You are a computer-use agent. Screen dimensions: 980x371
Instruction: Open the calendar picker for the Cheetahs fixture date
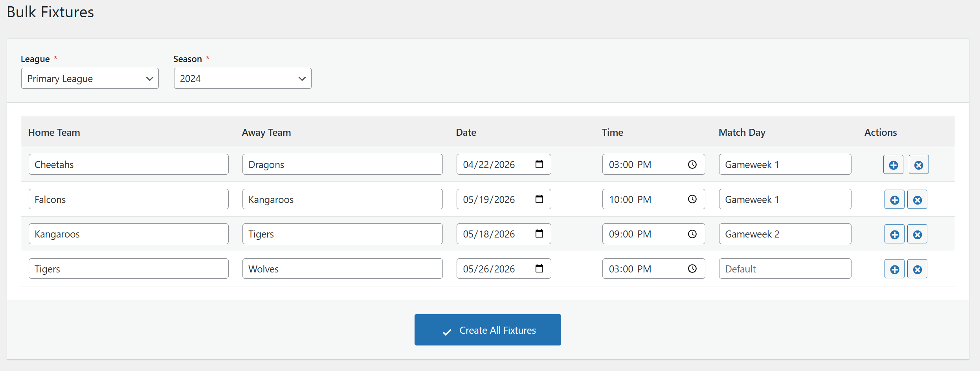(x=540, y=164)
